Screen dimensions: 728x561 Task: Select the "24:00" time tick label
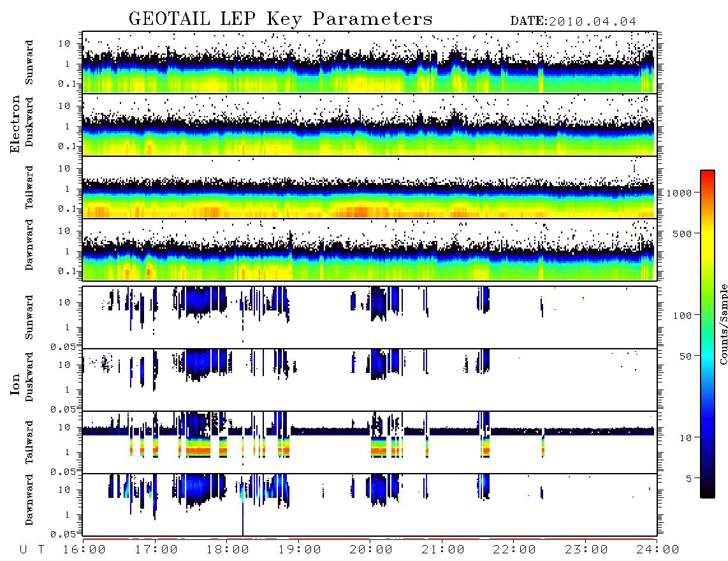tap(658, 550)
